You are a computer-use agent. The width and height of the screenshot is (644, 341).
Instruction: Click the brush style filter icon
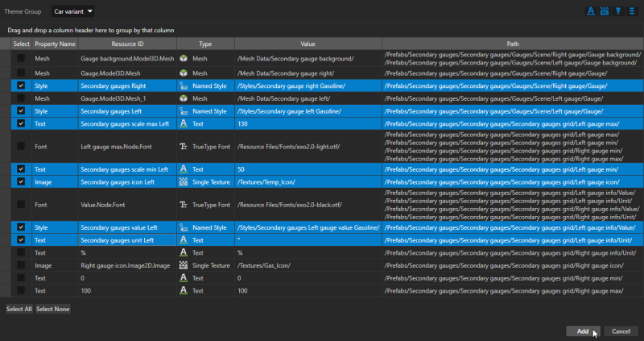617,11
